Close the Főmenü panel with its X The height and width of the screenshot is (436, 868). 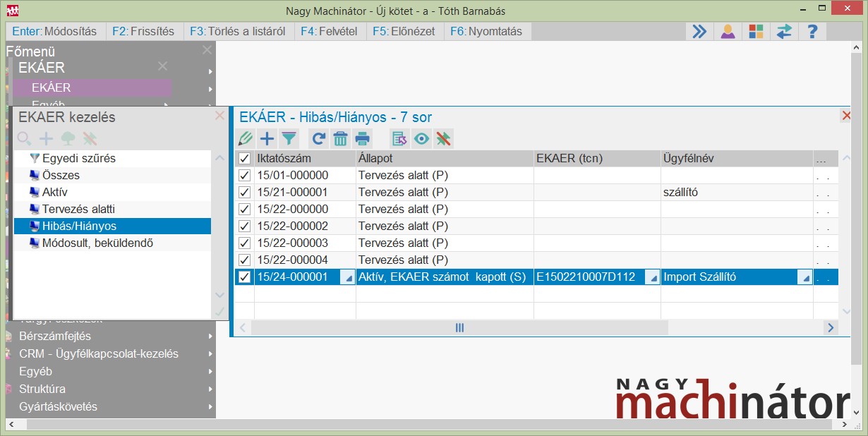click(207, 50)
